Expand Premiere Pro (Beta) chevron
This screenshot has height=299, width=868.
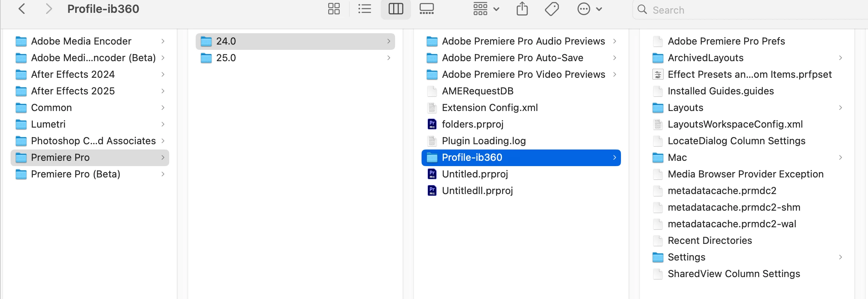coord(163,174)
